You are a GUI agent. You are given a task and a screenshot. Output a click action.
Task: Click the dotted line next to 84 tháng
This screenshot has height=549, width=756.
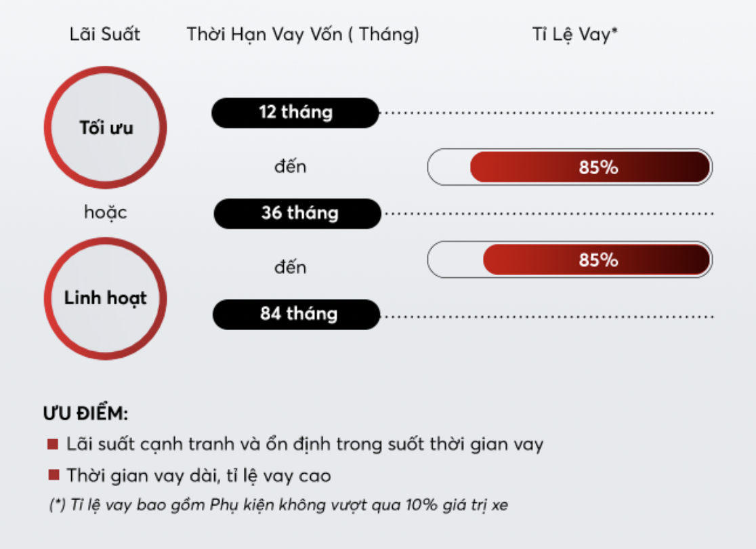coord(547,317)
